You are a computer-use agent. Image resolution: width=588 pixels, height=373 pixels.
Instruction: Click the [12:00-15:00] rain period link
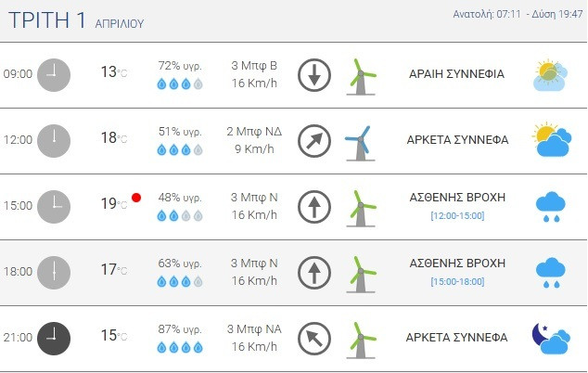coord(457,216)
